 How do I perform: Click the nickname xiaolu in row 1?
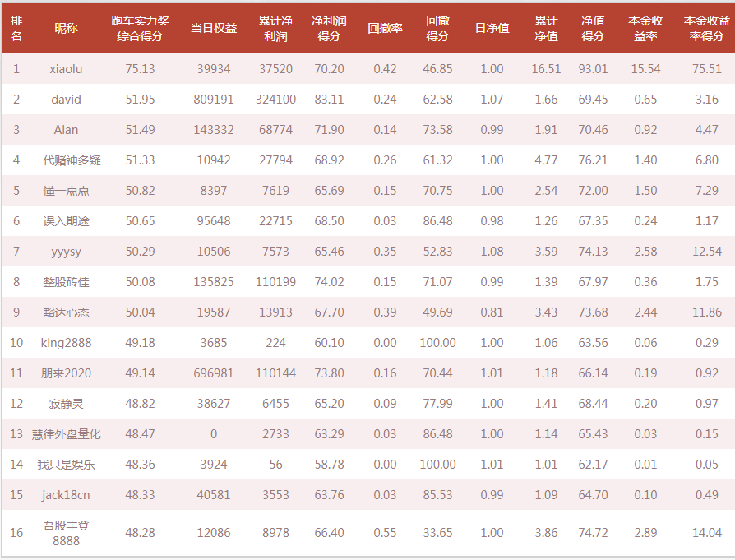pyautogui.click(x=66, y=69)
